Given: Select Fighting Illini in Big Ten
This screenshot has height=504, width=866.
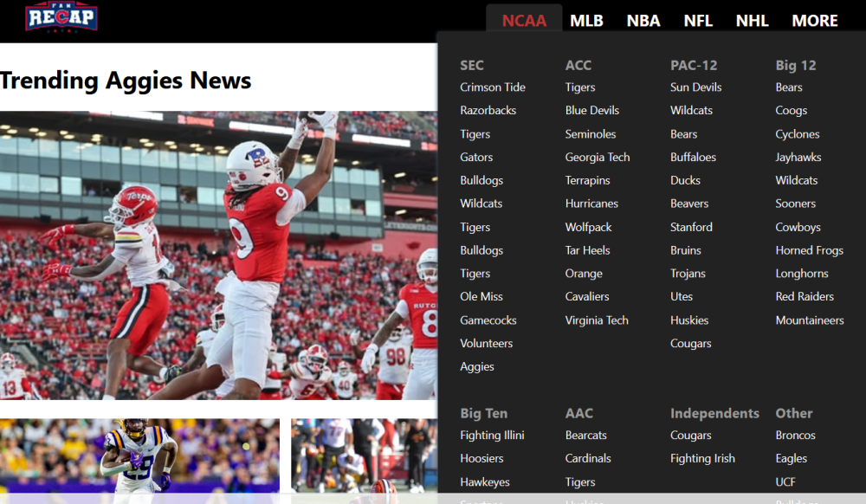Looking at the screenshot, I should [492, 436].
